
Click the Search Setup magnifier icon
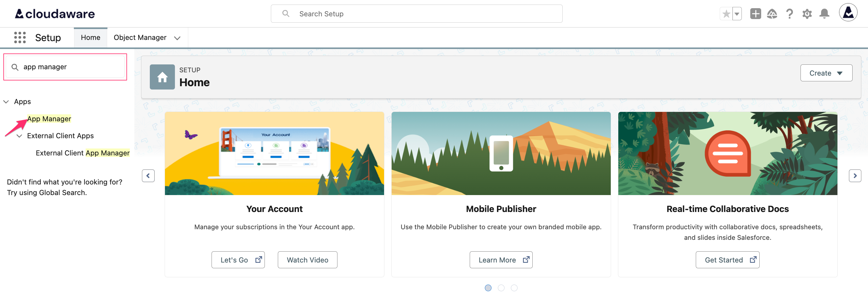286,14
